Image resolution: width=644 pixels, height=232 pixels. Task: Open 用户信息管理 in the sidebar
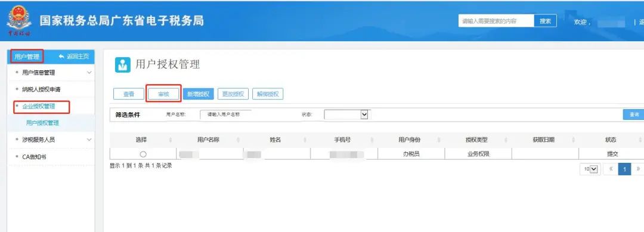[38, 73]
